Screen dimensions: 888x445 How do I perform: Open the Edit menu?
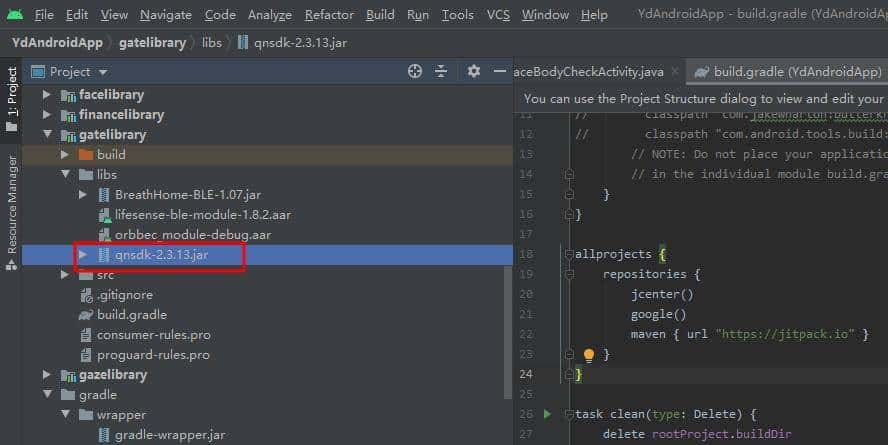(x=76, y=15)
